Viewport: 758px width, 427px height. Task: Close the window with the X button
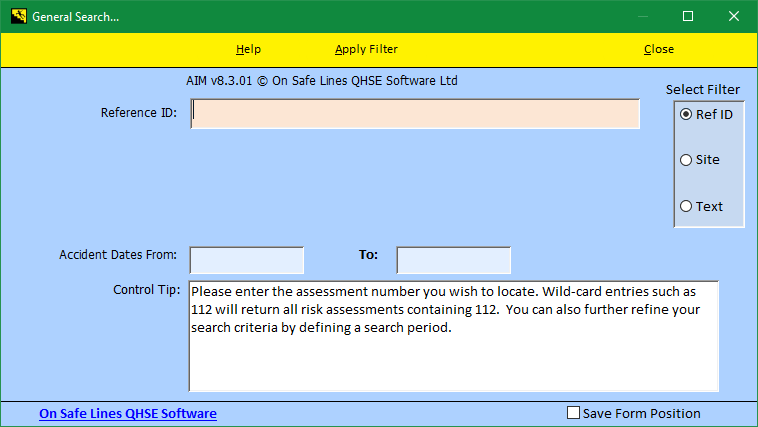[x=734, y=16]
